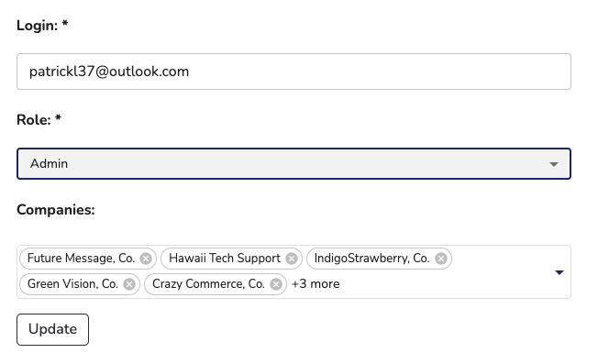Image resolution: width=598 pixels, height=364 pixels.
Task: Remove the Future Message, Co. chip
Action: (x=145, y=259)
